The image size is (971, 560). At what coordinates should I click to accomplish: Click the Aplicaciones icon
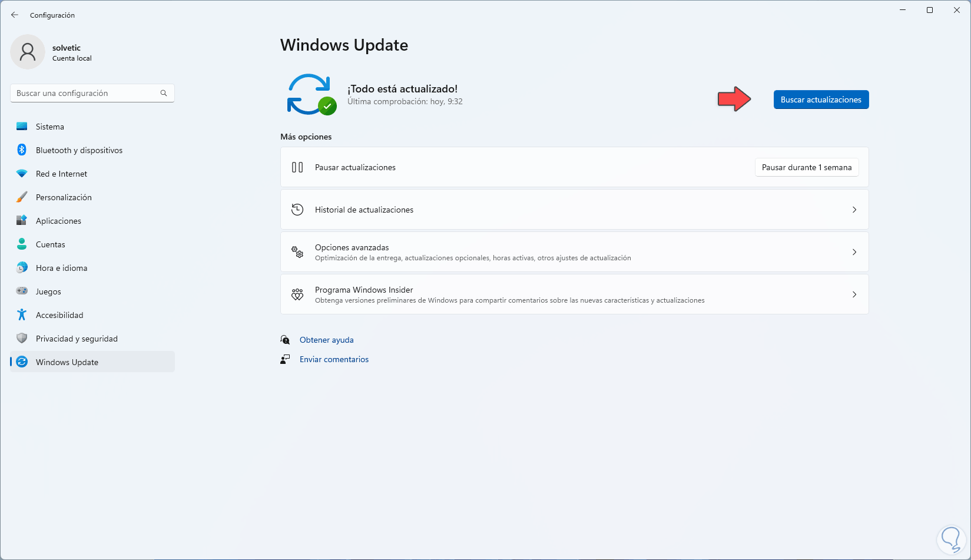(x=22, y=221)
